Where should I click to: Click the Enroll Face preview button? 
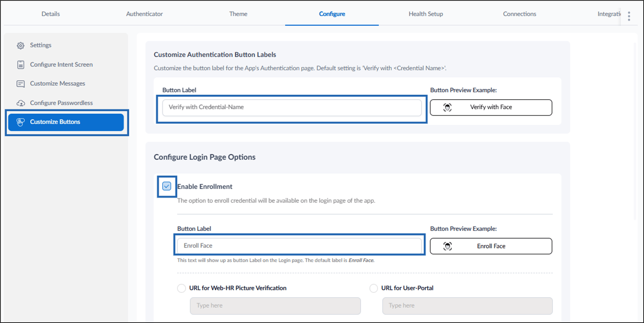point(491,246)
